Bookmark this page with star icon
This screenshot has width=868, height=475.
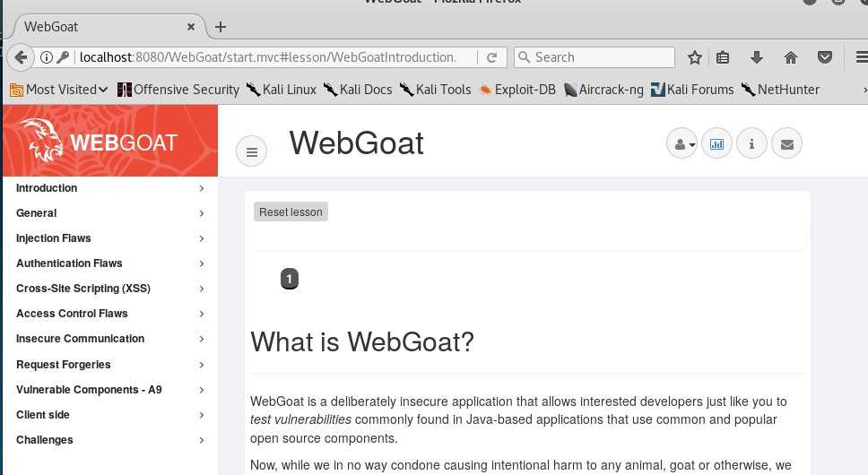pyautogui.click(x=694, y=57)
